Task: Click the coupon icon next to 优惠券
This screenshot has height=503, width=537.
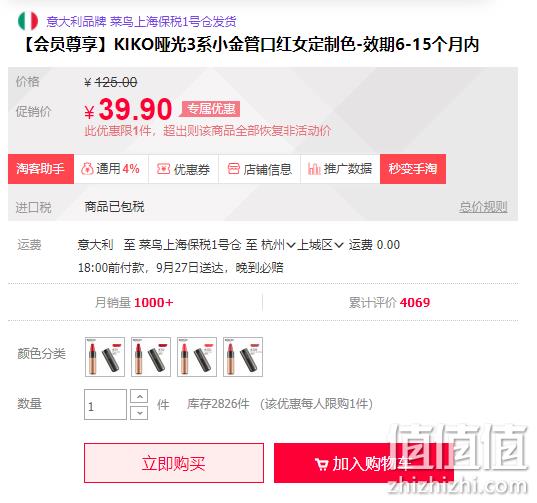Action: coord(163,169)
